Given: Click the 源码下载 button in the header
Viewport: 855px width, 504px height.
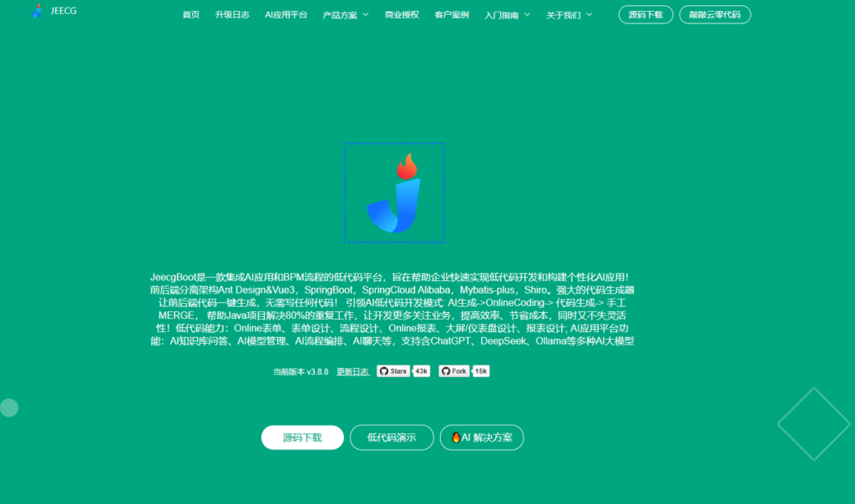Looking at the screenshot, I should tap(645, 15).
